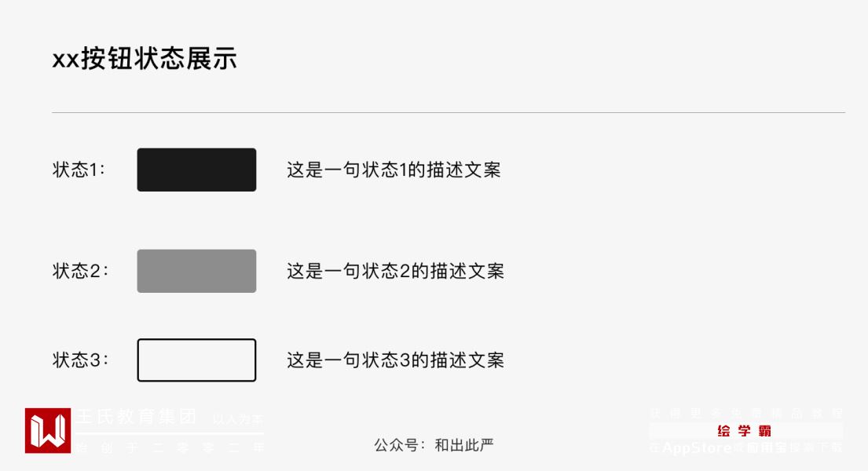Click the AppStore download hint text
Screen dimensions: 868x471
tap(745, 448)
